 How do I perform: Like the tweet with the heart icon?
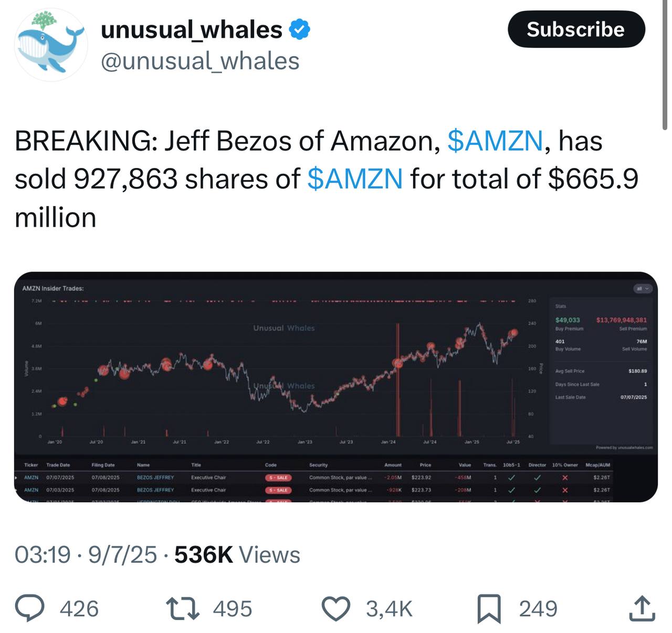(x=335, y=608)
